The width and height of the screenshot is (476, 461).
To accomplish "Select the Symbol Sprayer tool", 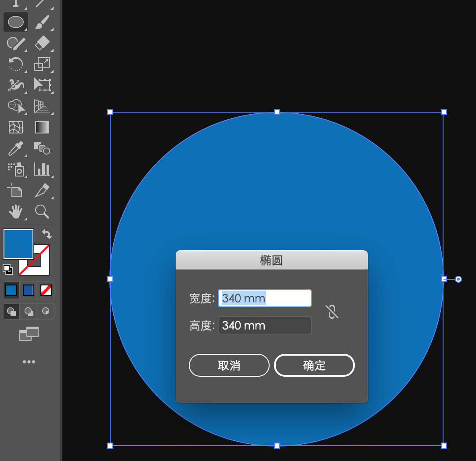I will tap(15, 169).
